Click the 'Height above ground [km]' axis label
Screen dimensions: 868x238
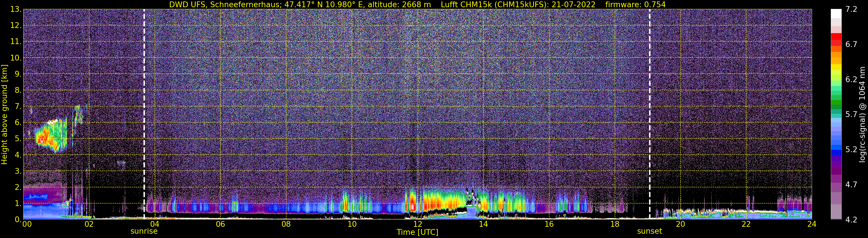(x=4, y=115)
